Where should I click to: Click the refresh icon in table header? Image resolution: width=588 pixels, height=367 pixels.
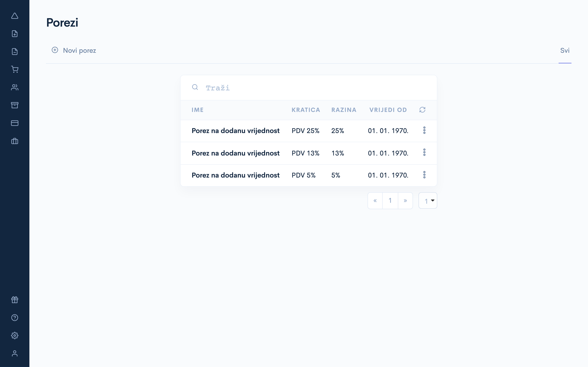pos(422,110)
